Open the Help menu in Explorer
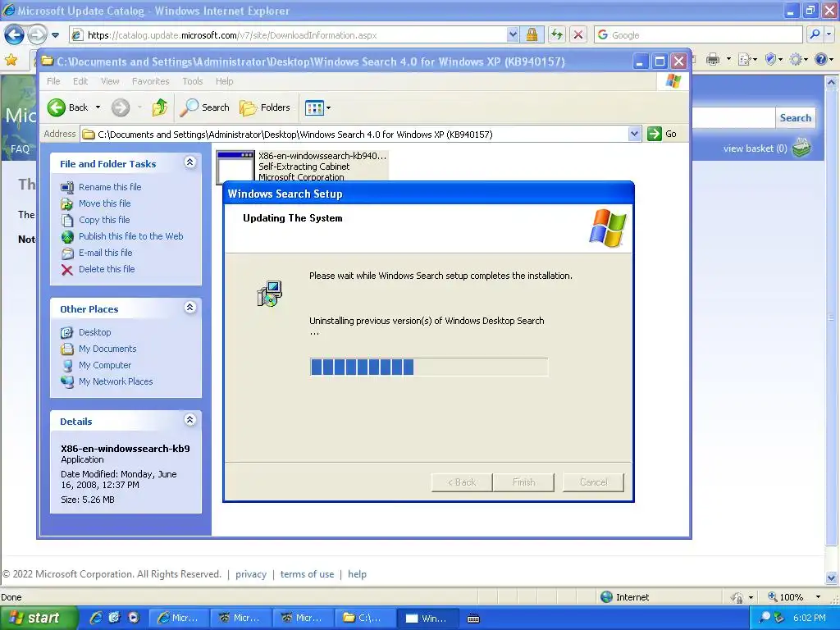This screenshot has height=630, width=840. tap(225, 81)
